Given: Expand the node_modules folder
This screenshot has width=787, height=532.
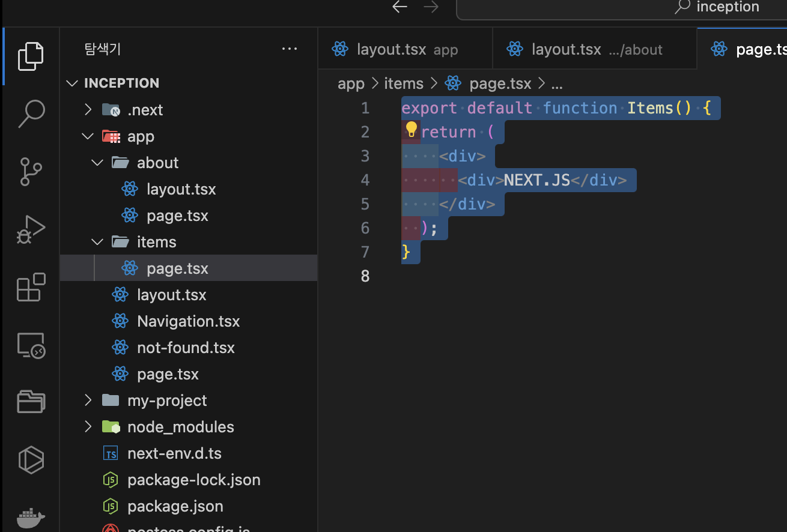Looking at the screenshot, I should [88, 426].
